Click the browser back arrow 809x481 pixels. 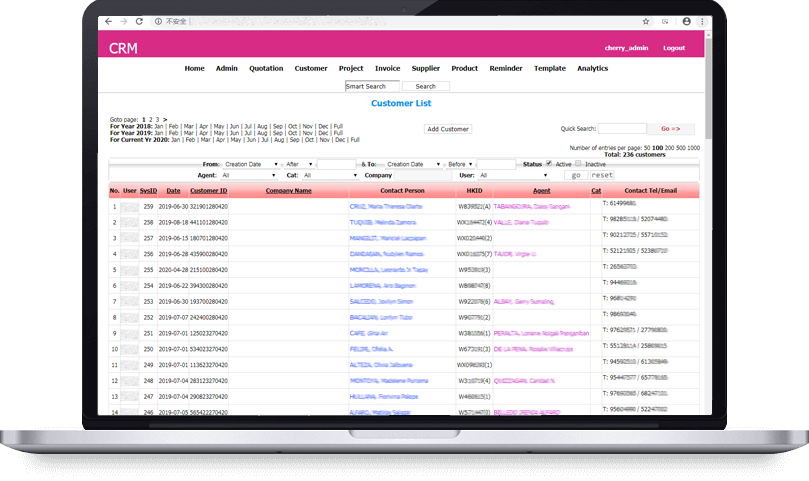pos(109,21)
